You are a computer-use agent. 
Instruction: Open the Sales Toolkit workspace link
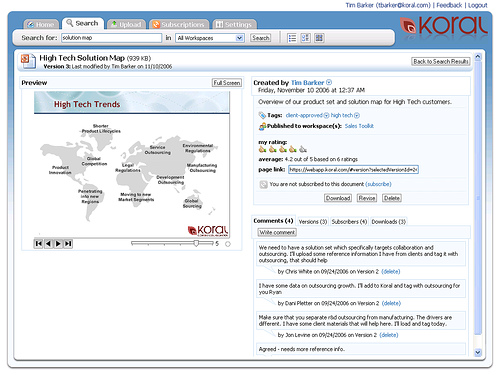[x=359, y=126]
